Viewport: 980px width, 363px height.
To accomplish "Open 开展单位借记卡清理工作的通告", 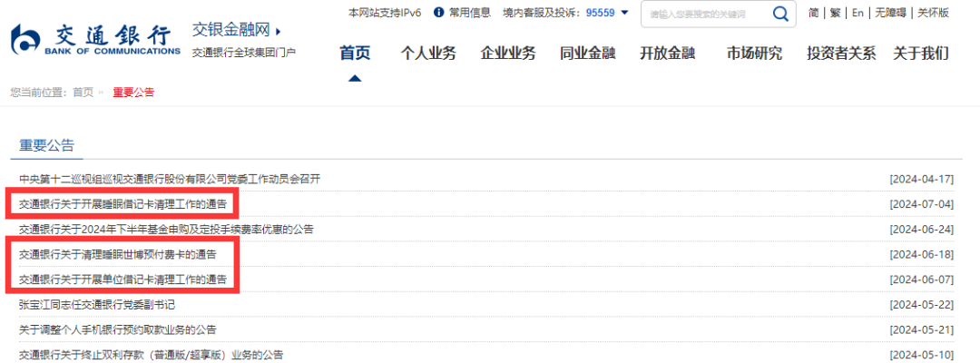I will [122, 280].
